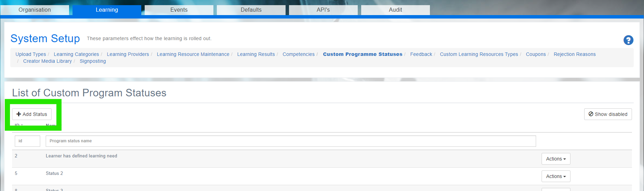
Task: Switch to the Organisation tab
Action: (x=35, y=10)
